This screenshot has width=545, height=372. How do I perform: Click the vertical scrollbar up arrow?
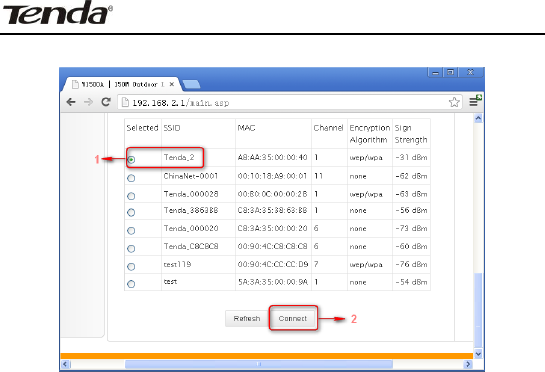point(478,119)
